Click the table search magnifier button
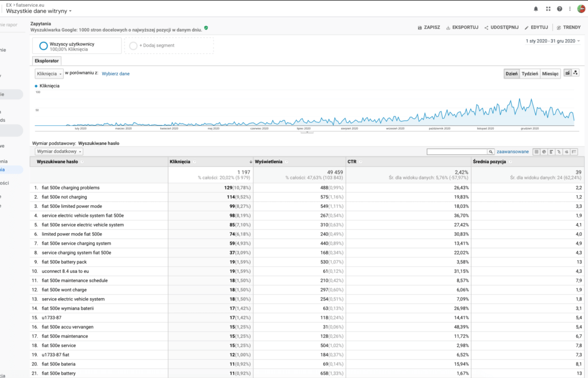Viewport: 588px width, 378px height. tap(490, 152)
